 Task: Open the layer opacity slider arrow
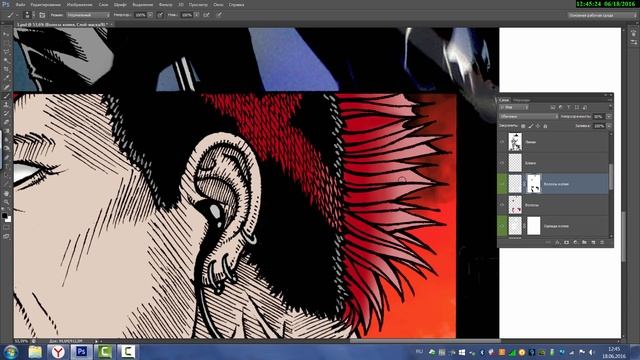point(609,116)
